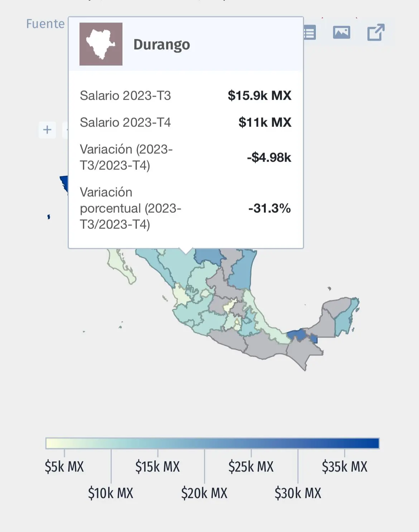
Task: Click the $5k MX legend label
Action: pos(64,467)
